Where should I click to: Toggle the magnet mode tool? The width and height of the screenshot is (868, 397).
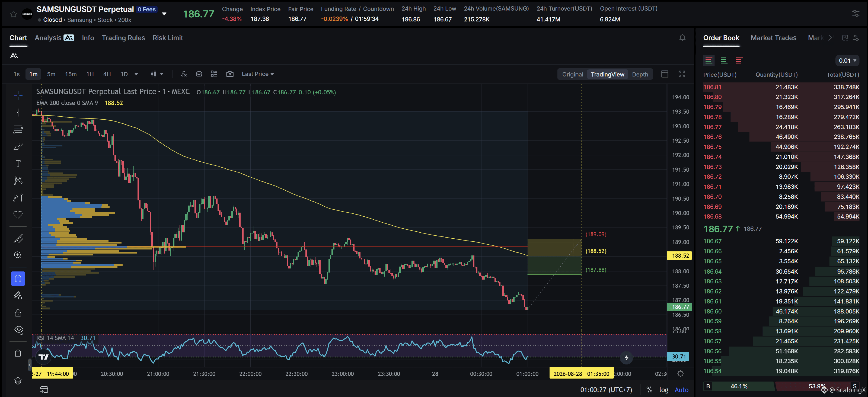[18, 279]
